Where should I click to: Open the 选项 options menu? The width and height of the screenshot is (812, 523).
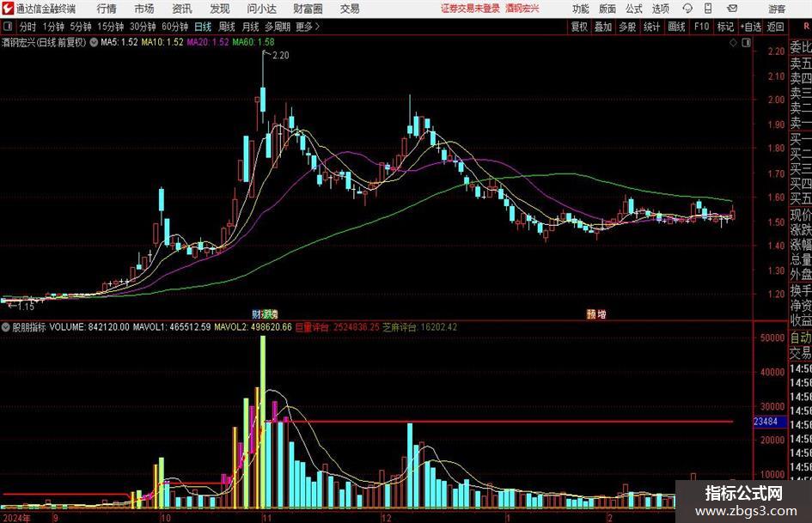click(660, 9)
